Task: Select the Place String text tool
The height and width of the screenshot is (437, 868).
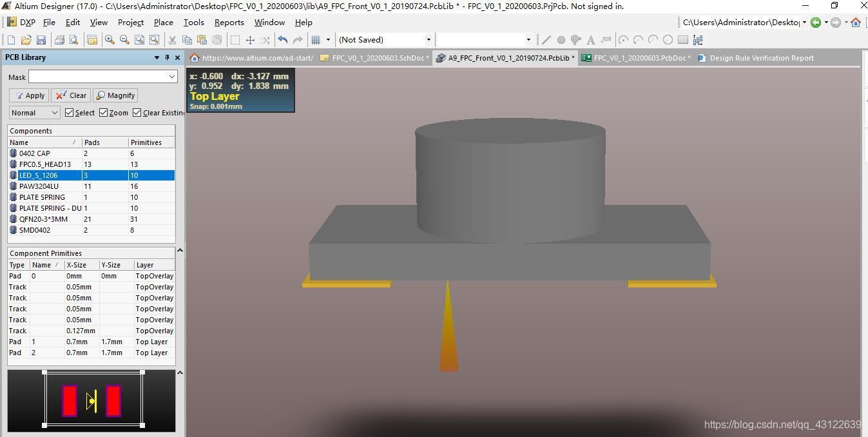Action: (591, 40)
